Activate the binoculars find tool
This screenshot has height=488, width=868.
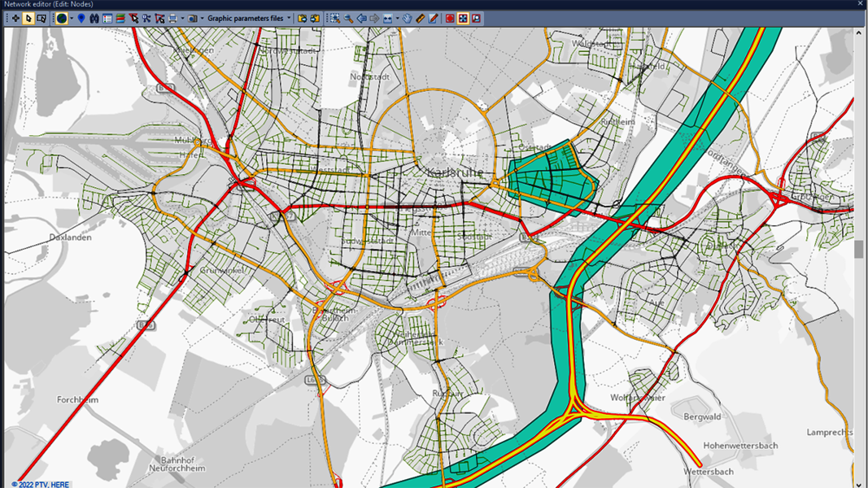pos(94,18)
